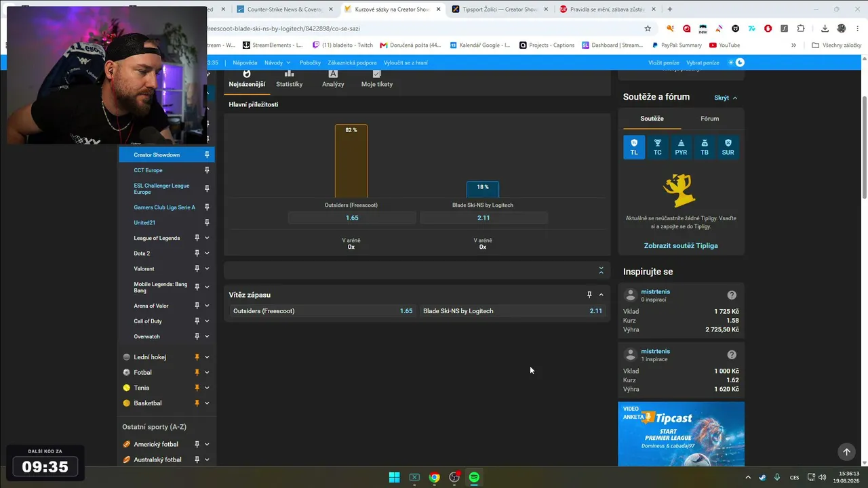Pin Gamers Club Liga Serie A

(x=207, y=207)
